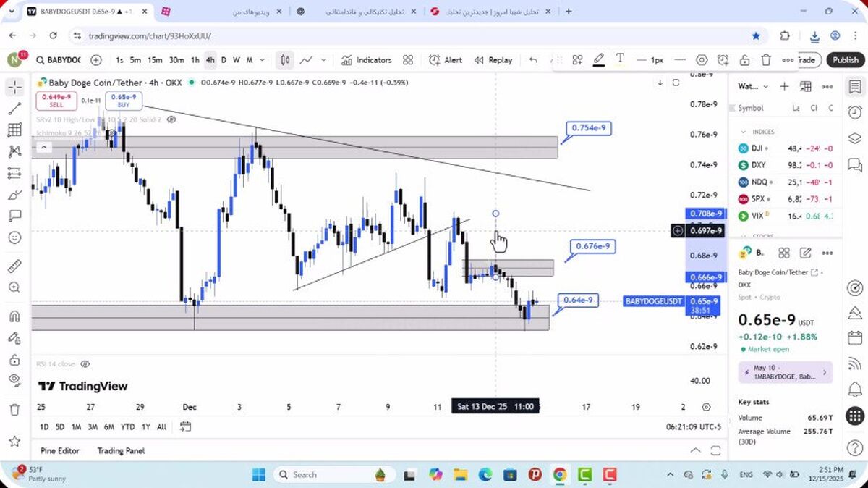This screenshot has height=488, width=868.
Task: Toggle RSI 14 close visibility eye
Action: pyautogui.click(x=85, y=363)
